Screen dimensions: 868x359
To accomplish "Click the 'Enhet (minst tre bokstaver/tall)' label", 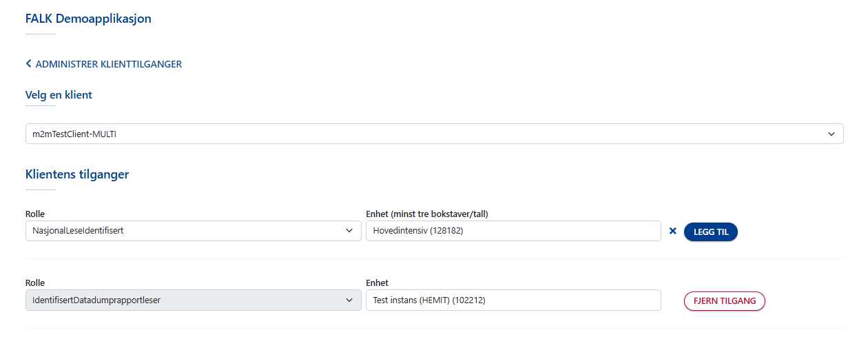I will [x=431, y=214].
